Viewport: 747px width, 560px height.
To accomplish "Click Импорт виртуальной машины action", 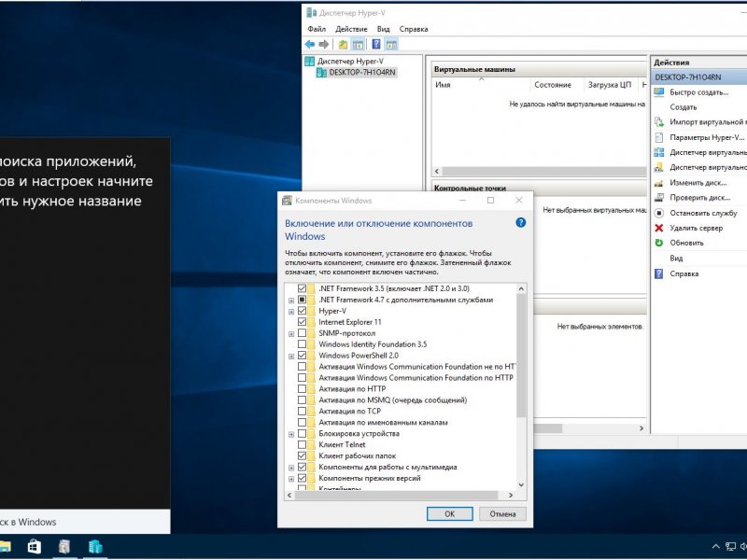I will (708, 122).
